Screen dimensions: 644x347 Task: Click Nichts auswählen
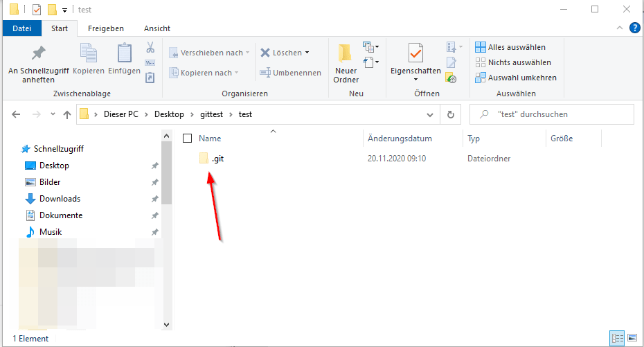[513, 62]
